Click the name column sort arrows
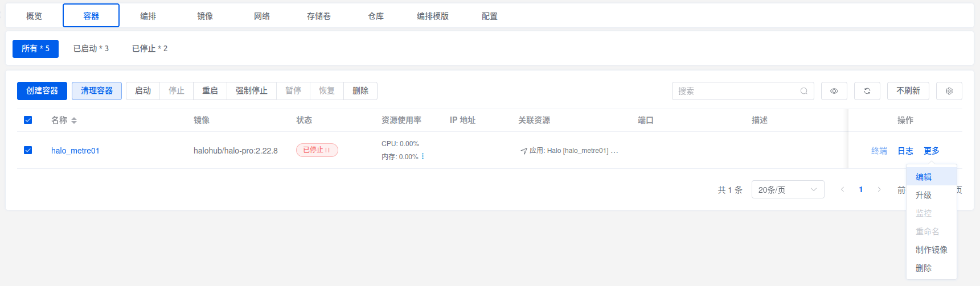The width and height of the screenshot is (980, 286). 74,121
